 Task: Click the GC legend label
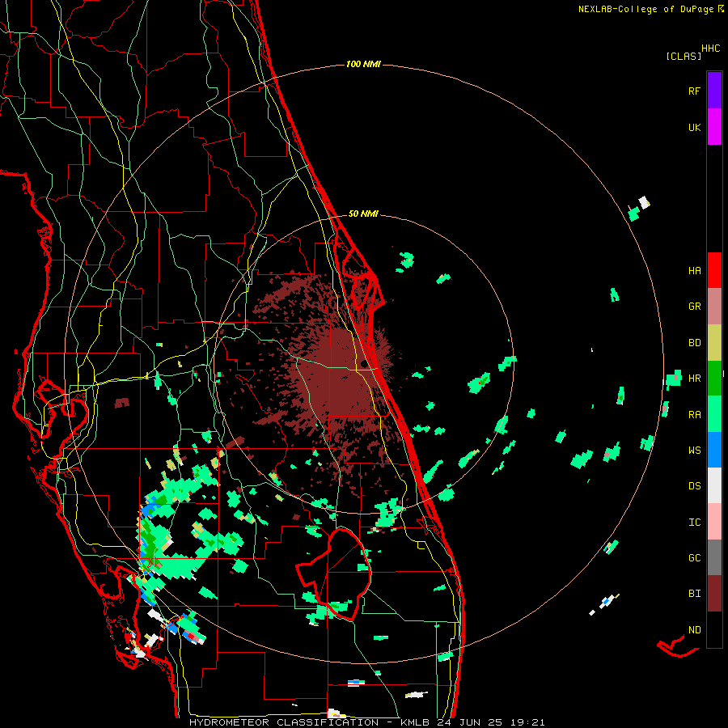click(x=694, y=557)
